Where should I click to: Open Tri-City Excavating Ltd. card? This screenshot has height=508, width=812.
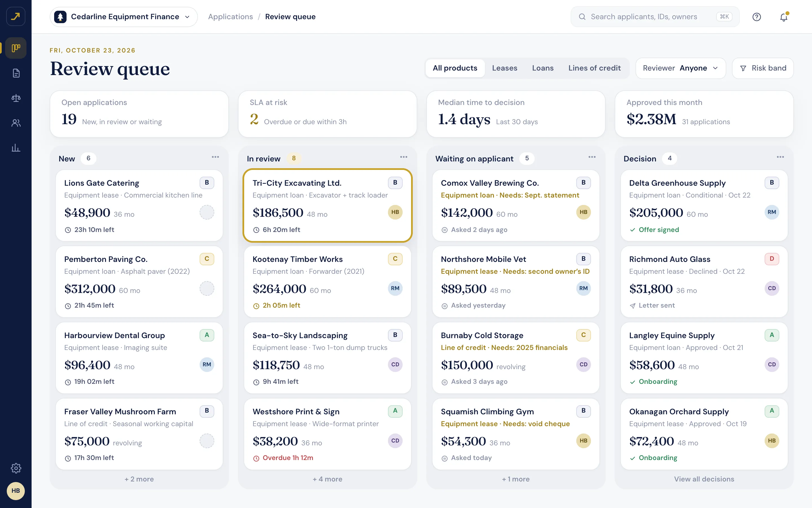328,205
